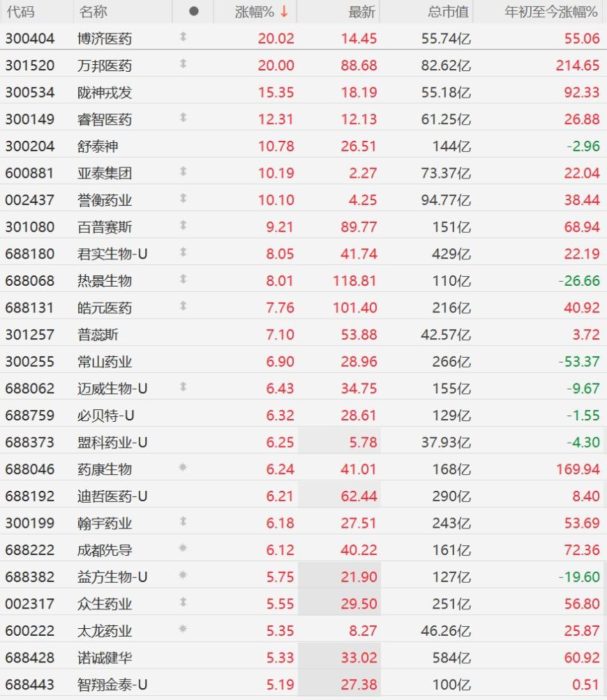Select stock name 盟科药业-U
Viewport: 607px width, 700px height.
[x=112, y=443]
